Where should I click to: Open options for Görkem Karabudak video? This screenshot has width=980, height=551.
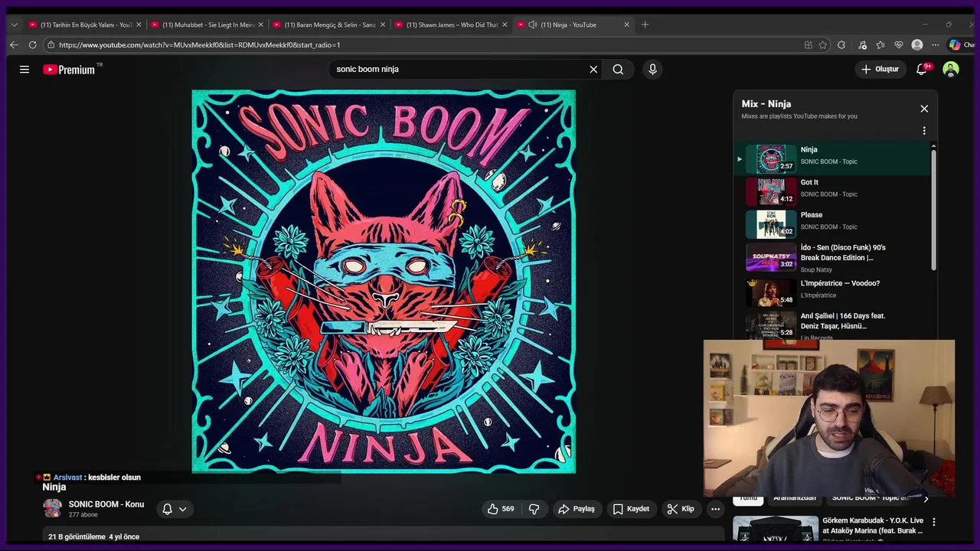[933, 522]
